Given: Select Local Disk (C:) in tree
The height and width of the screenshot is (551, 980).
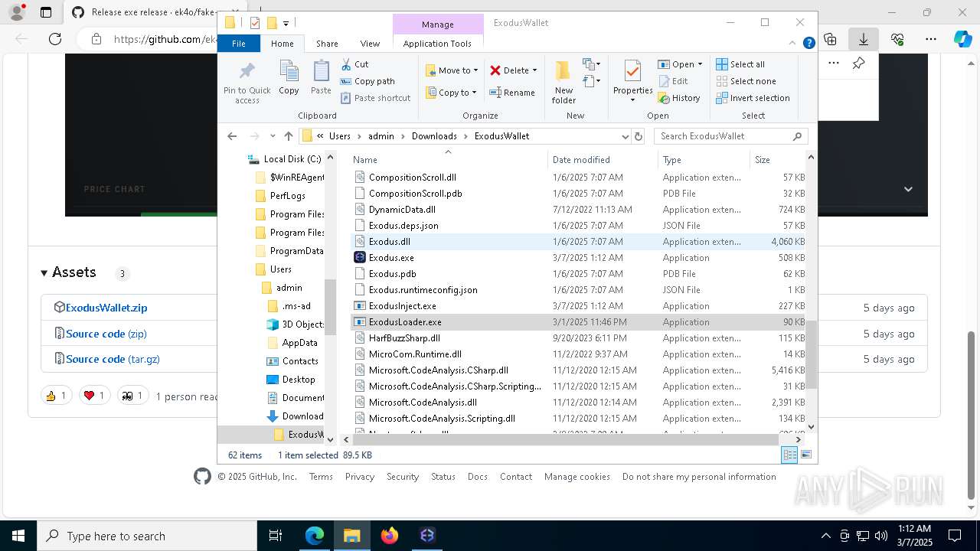Looking at the screenshot, I should coord(292,159).
